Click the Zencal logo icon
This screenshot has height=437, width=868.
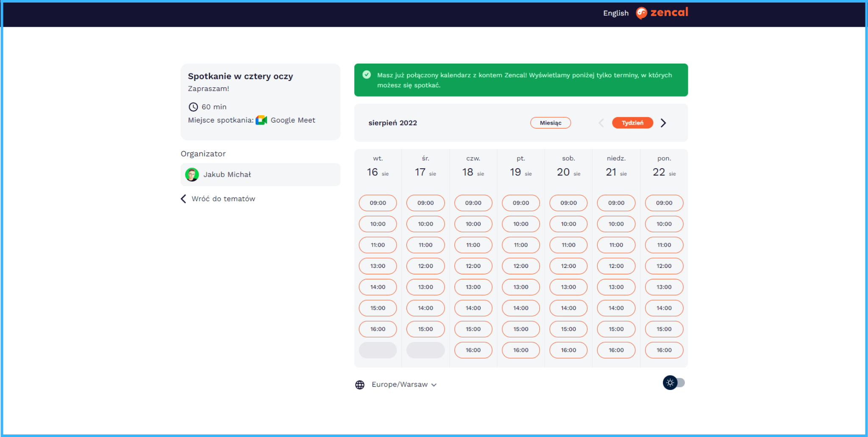click(641, 13)
